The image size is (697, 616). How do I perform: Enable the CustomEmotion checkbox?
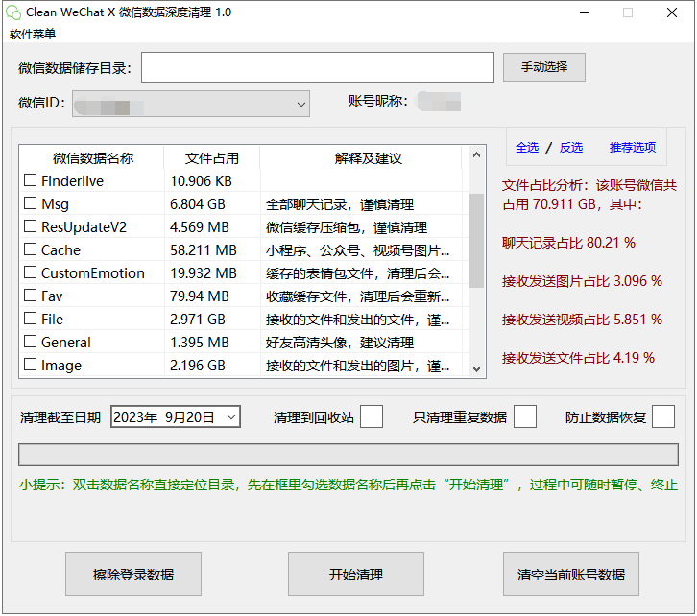(31, 272)
